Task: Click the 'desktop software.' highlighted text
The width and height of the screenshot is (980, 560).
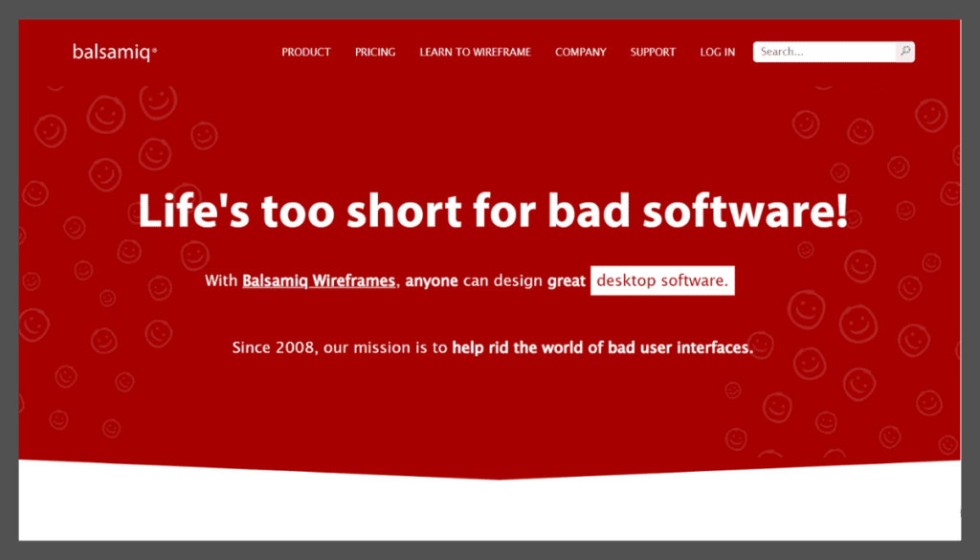Action: (x=662, y=280)
